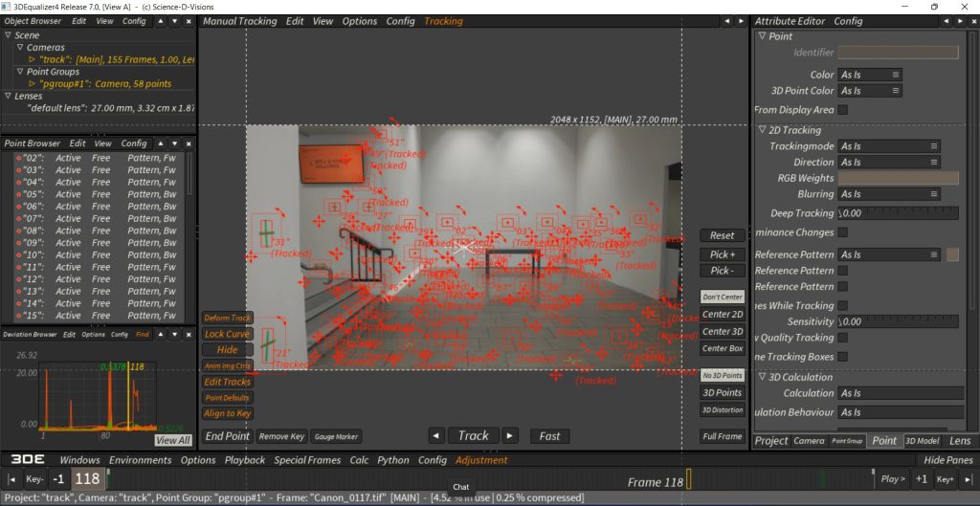Click the Gauge Marker button

pos(336,437)
